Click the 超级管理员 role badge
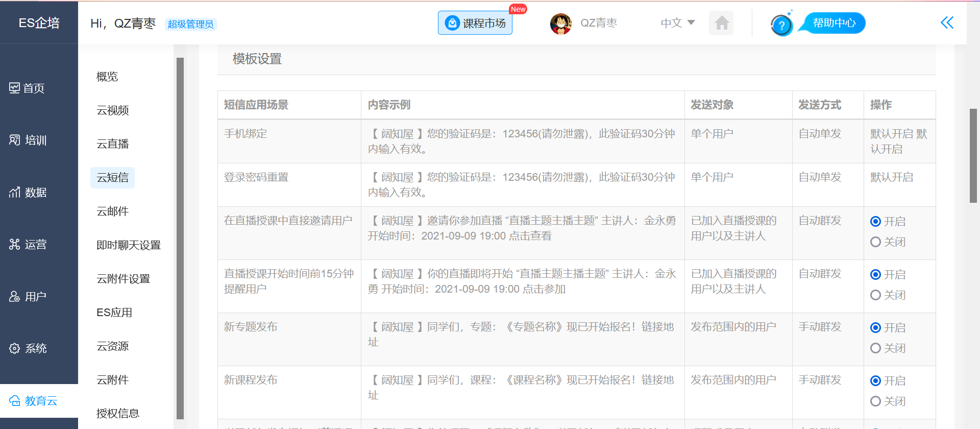980x429 pixels. click(190, 24)
